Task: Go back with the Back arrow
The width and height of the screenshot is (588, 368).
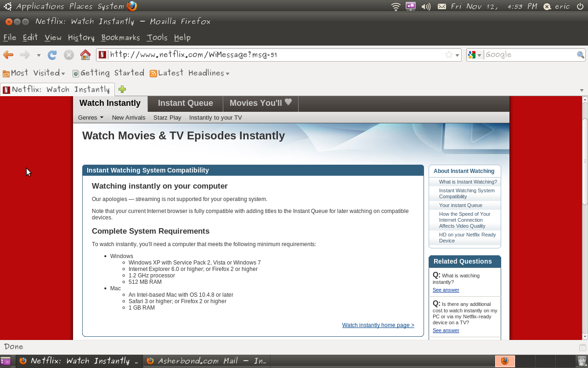Action: point(8,55)
